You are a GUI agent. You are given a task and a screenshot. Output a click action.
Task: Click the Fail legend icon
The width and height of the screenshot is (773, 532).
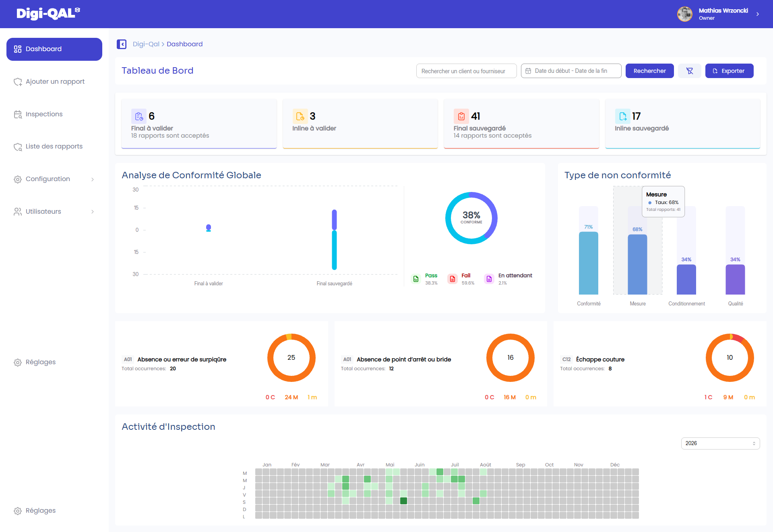(x=453, y=279)
